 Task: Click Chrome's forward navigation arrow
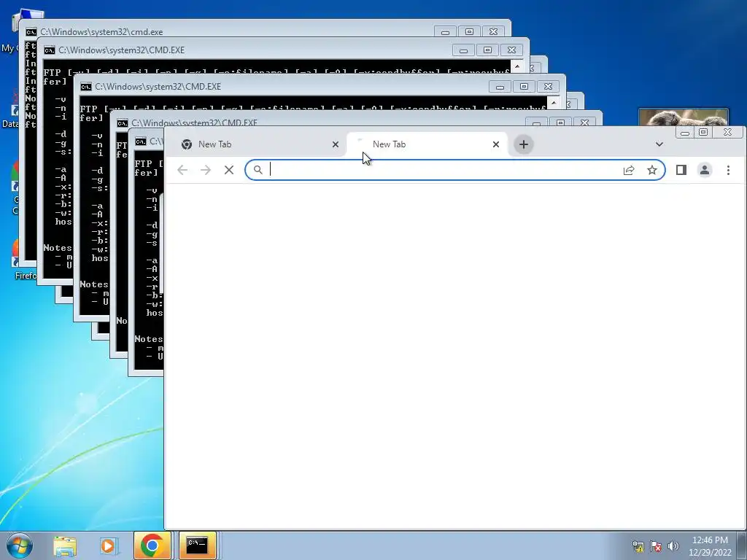point(205,170)
